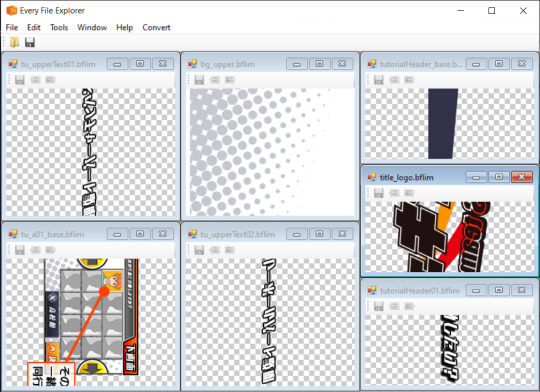Open the File menu

pos(12,28)
